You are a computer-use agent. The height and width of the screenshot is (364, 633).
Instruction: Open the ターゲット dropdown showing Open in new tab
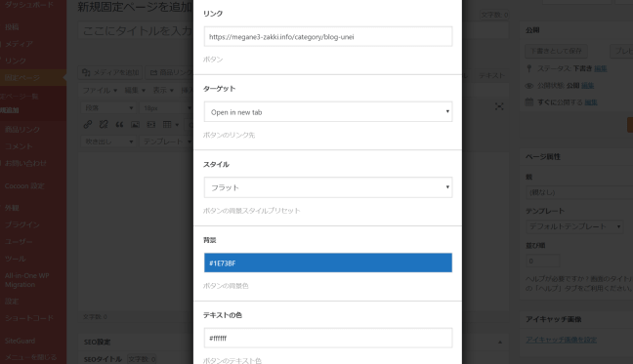[328, 111]
